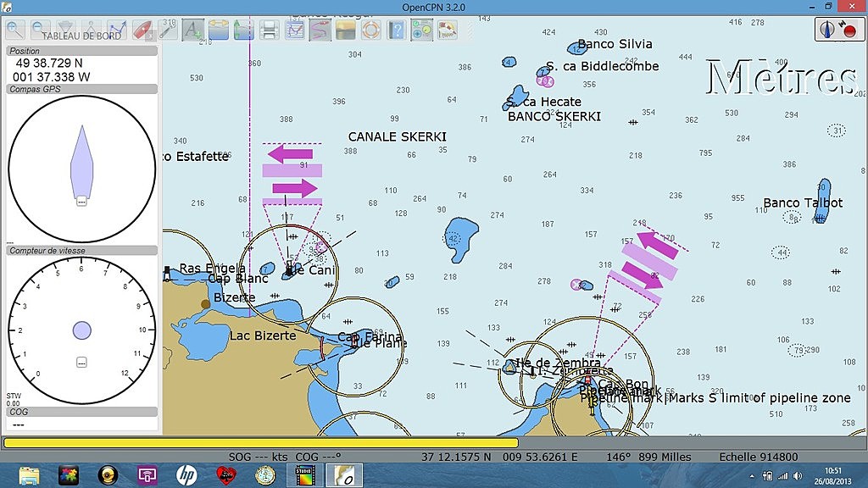
Task: Open the webcam app on taskbar
Action: point(108,475)
